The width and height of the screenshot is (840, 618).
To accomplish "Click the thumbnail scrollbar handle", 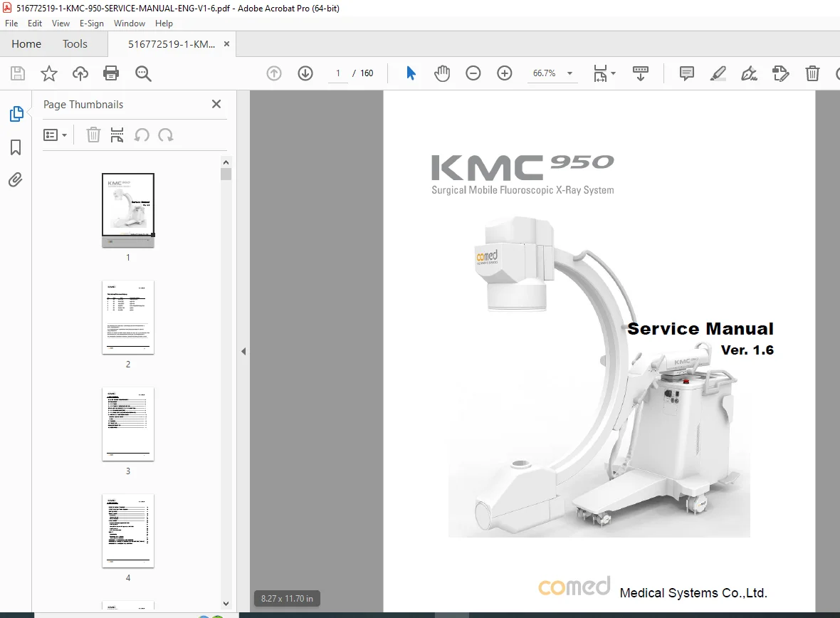I will click(x=226, y=174).
